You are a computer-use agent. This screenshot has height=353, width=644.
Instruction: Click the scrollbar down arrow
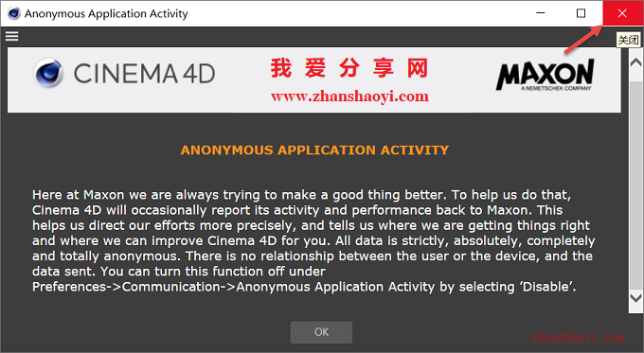(635, 298)
